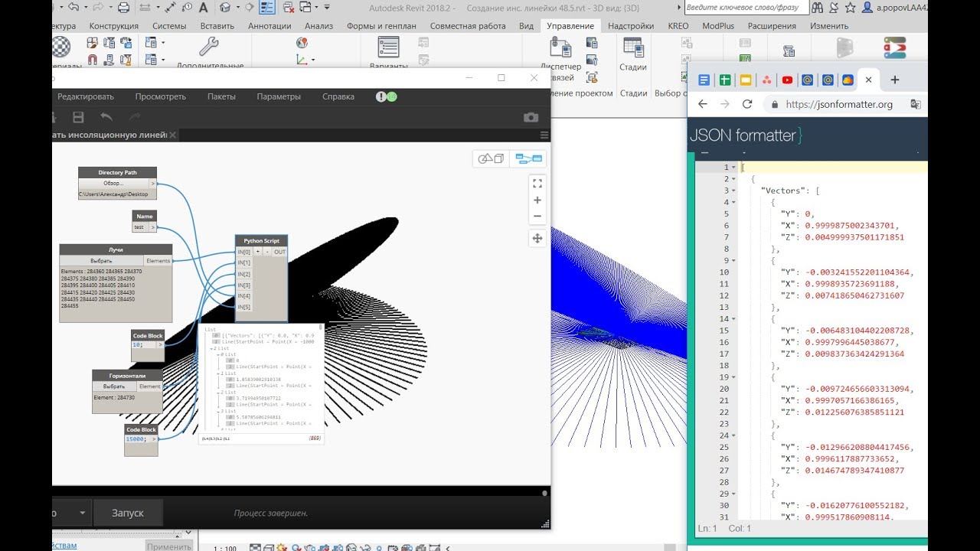Switch Dynamo to graph view navigation
980x551 pixels.
528,158
